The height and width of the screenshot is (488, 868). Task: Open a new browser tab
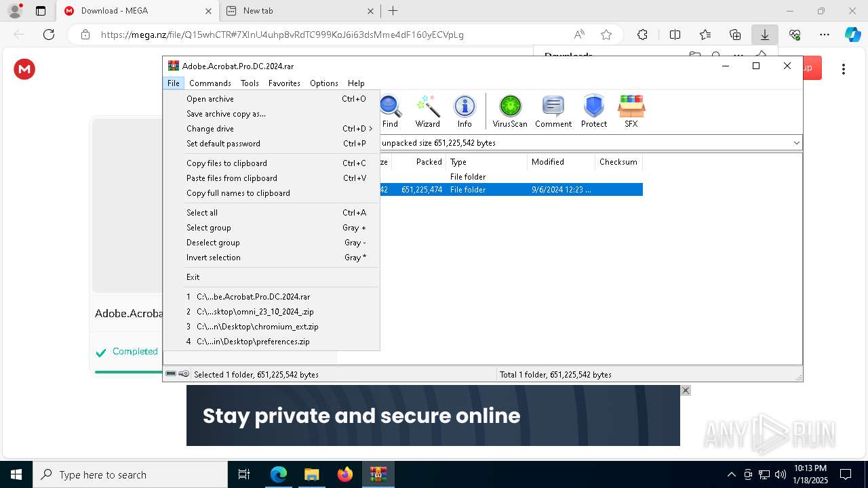click(393, 11)
